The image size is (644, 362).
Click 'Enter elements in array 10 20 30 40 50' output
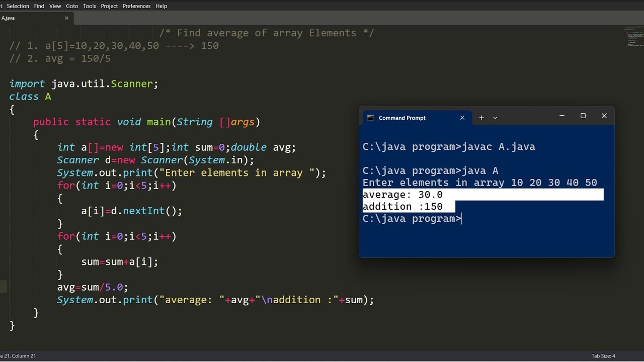[479, 183]
